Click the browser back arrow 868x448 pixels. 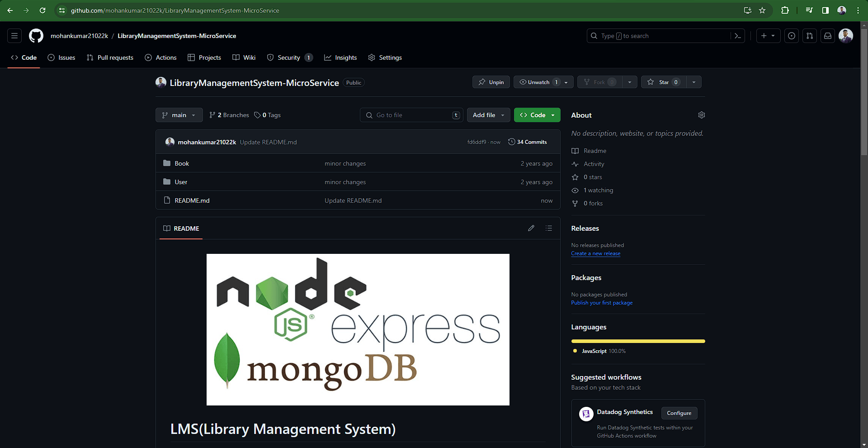click(x=10, y=10)
